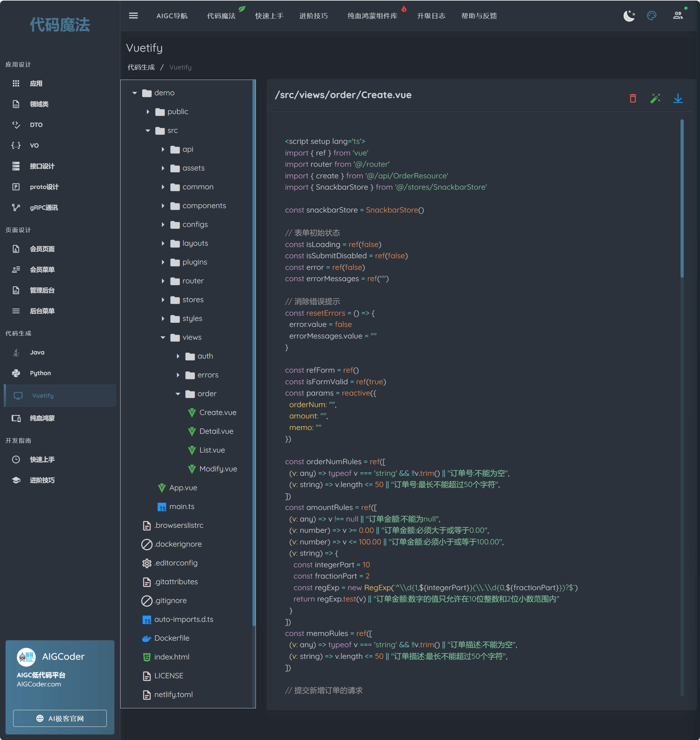Expand the router folder
Image resolution: width=700 pixels, height=740 pixels.
(163, 281)
